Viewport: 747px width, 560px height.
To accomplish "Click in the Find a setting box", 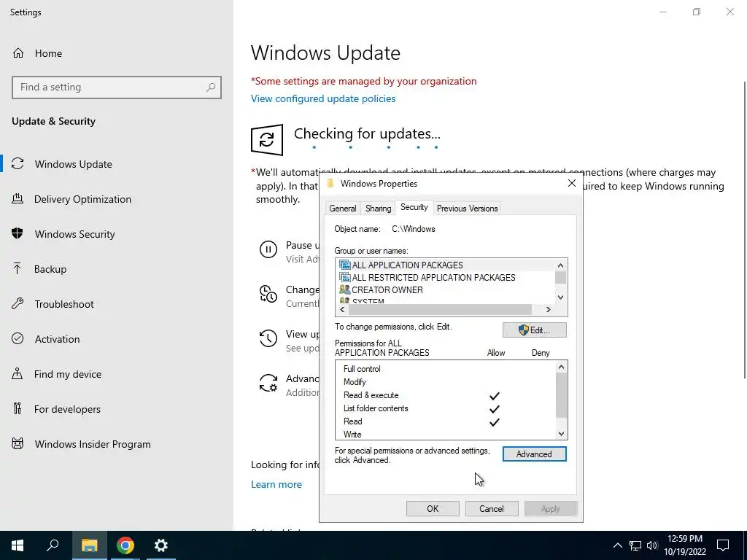I will (x=117, y=87).
